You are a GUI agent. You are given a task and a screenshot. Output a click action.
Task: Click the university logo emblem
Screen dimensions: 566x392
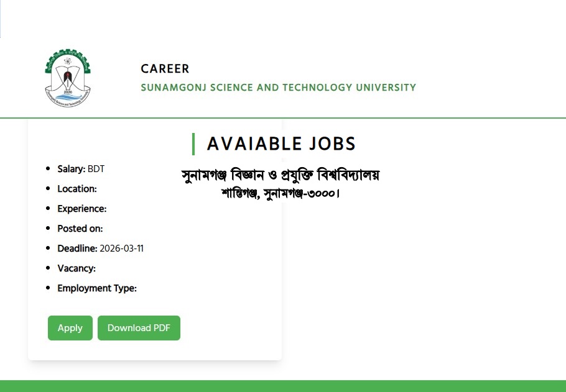(68, 77)
